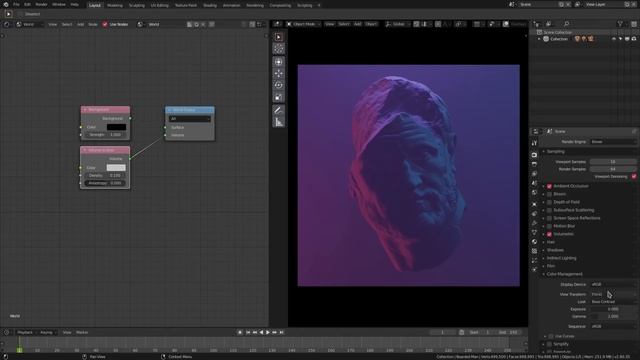Open the node editor Add menu
The height and width of the screenshot is (360, 640).
tap(80, 24)
